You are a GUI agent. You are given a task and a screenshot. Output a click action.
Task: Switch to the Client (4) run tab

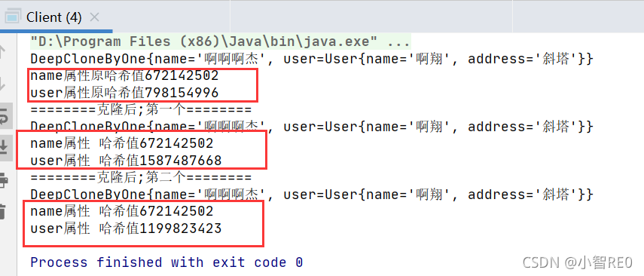pyautogui.click(x=56, y=17)
